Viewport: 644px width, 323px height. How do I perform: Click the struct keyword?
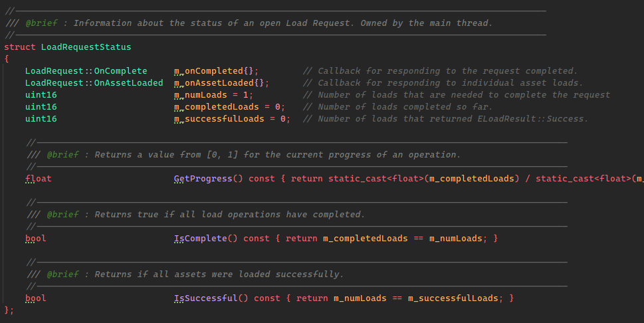[20, 47]
